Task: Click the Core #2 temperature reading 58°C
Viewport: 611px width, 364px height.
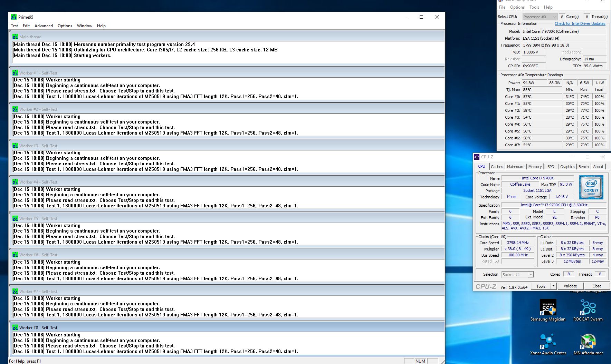Action: click(x=542, y=110)
